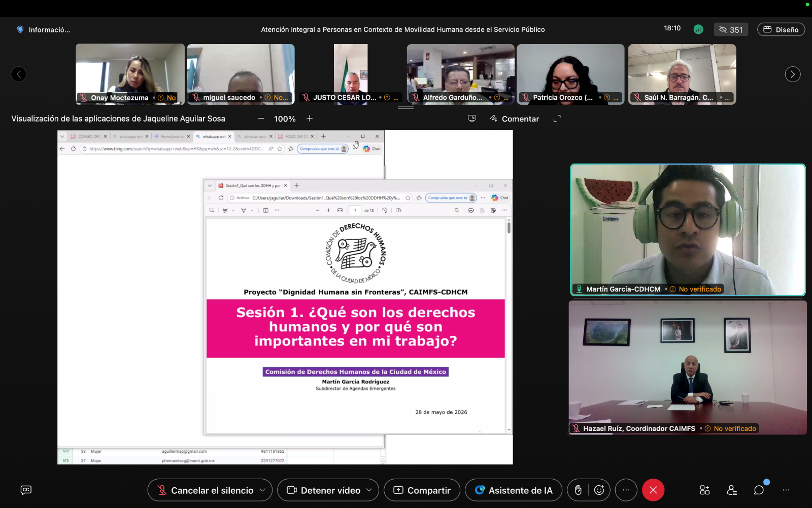Zoom in the shared screen view
812x508 pixels.
coord(310,119)
